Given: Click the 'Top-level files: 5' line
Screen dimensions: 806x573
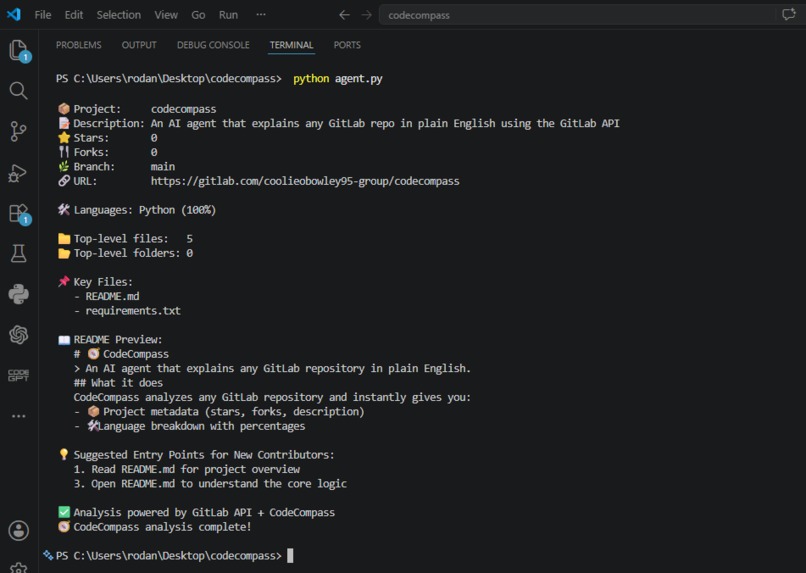Looking at the screenshot, I should tap(125, 238).
